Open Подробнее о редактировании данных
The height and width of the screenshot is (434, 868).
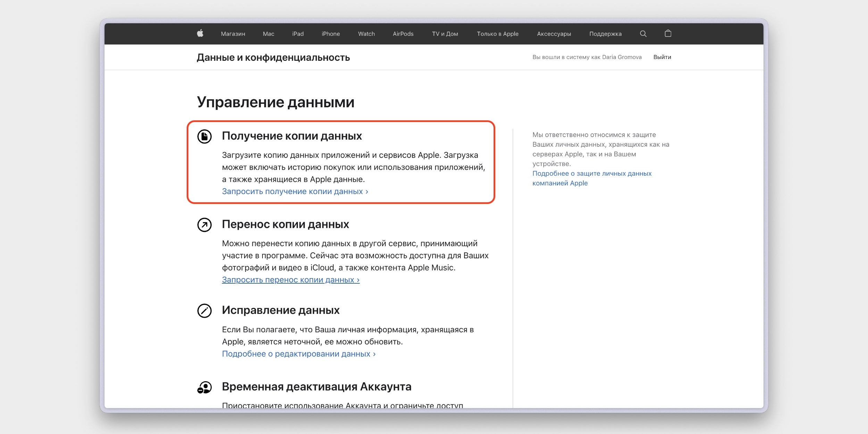pos(298,353)
